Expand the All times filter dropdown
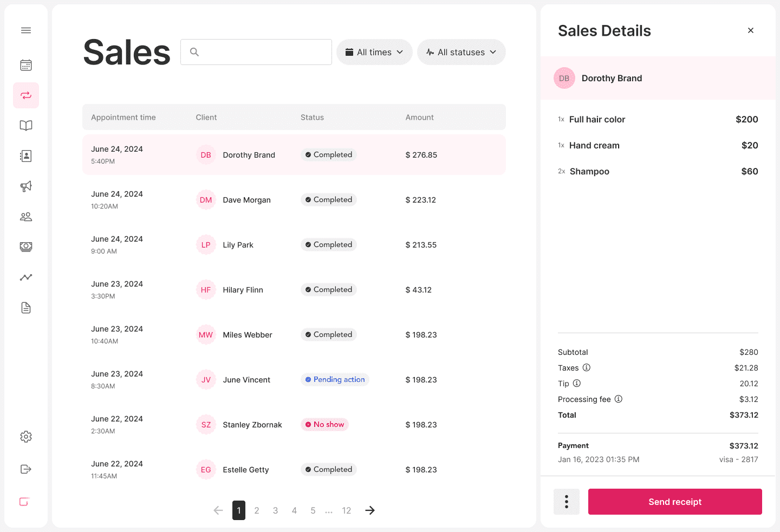Screen dimensions: 780x532 click(x=374, y=52)
